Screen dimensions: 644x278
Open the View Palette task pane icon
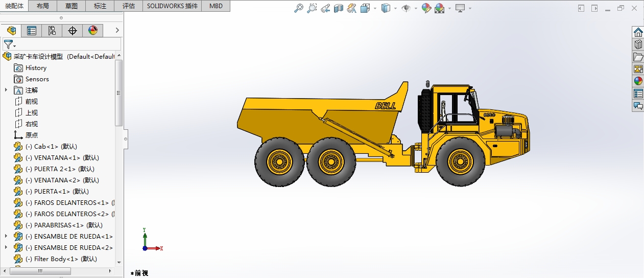click(x=638, y=69)
